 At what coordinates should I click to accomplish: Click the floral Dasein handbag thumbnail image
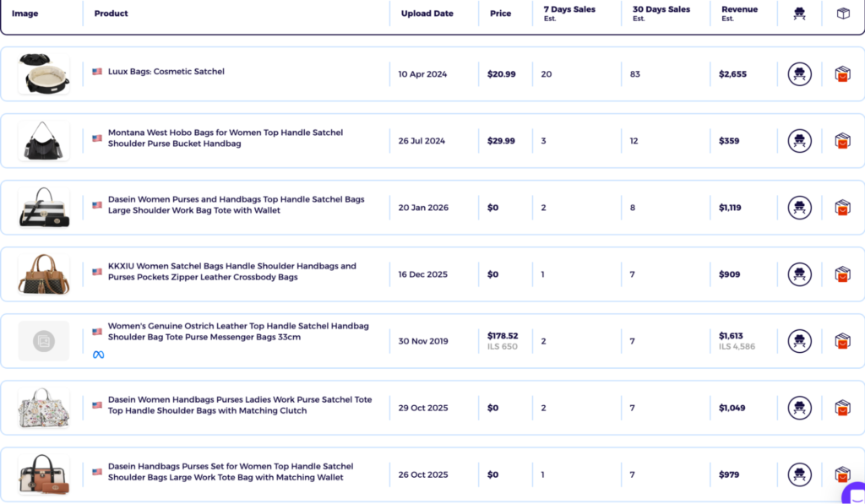tap(44, 408)
